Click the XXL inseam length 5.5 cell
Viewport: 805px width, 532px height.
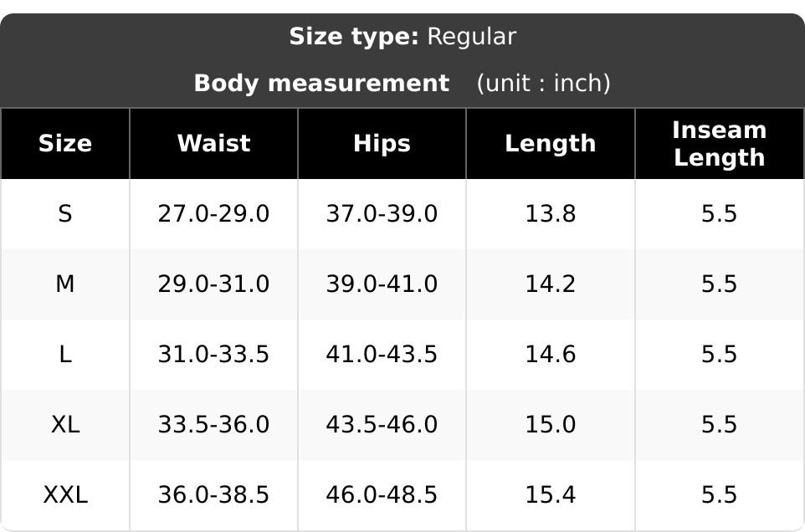pyautogui.click(x=720, y=494)
